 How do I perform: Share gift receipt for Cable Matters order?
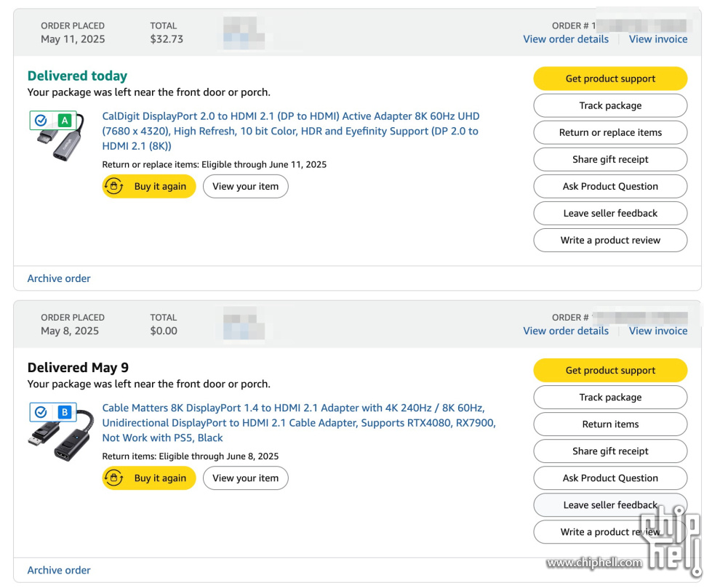[x=610, y=451]
